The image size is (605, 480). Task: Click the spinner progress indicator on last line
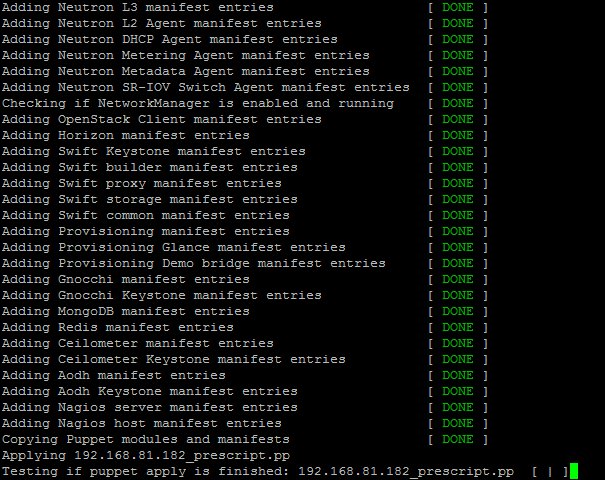(550, 472)
